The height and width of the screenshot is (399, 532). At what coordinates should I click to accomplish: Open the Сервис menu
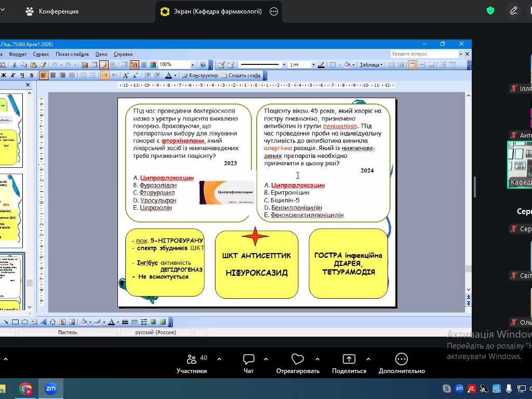click(41, 54)
